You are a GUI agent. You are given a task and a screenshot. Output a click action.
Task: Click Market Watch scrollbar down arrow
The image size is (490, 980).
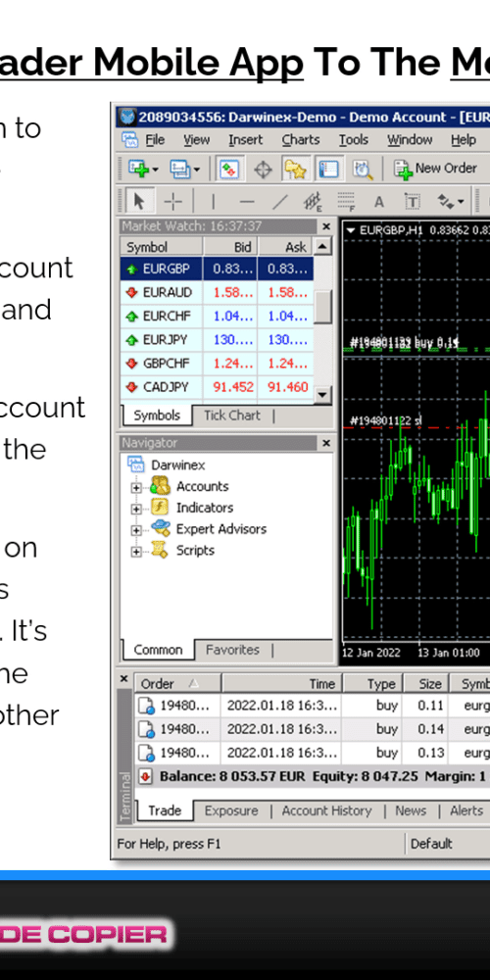coord(322,394)
